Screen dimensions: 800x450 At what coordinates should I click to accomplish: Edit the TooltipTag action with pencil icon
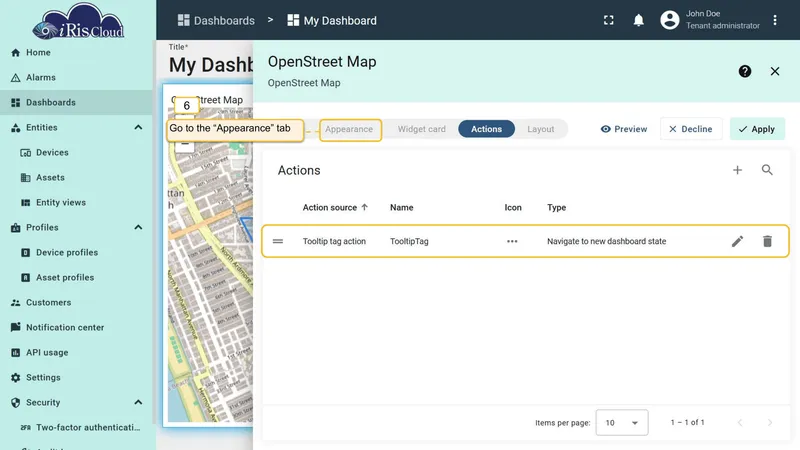737,241
